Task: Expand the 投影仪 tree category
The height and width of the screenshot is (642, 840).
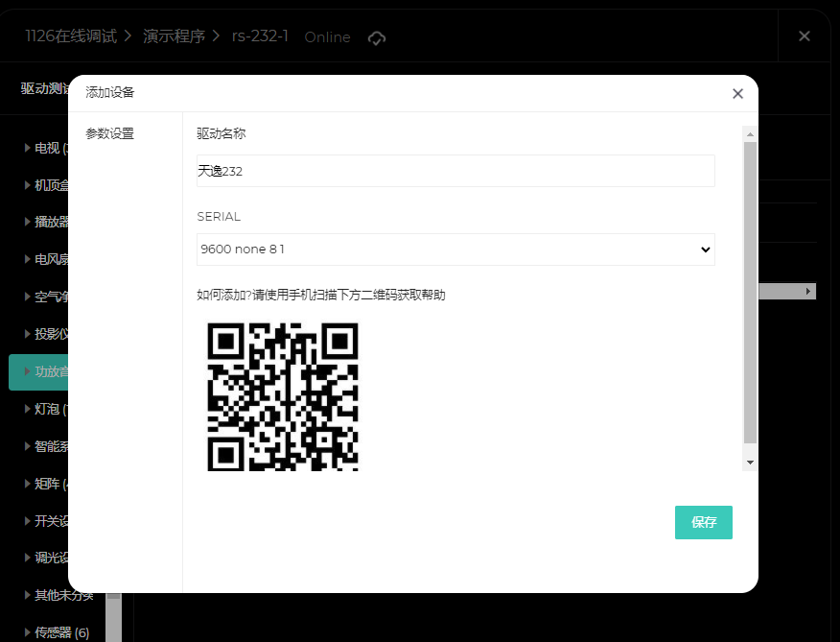Action: 27,334
